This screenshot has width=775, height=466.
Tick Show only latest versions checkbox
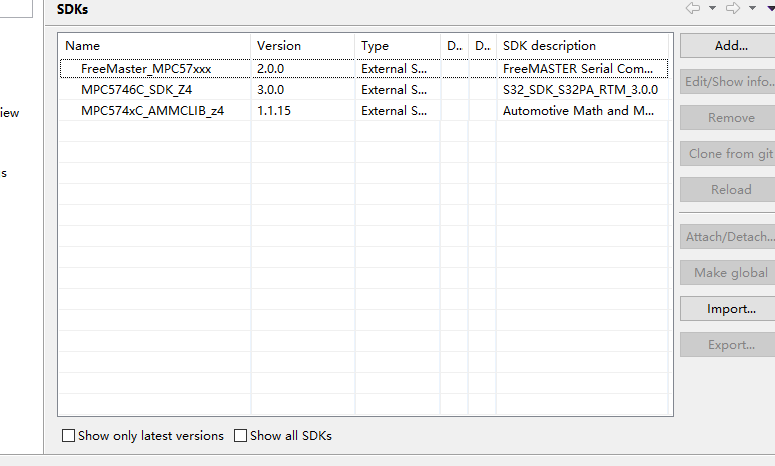click(69, 435)
